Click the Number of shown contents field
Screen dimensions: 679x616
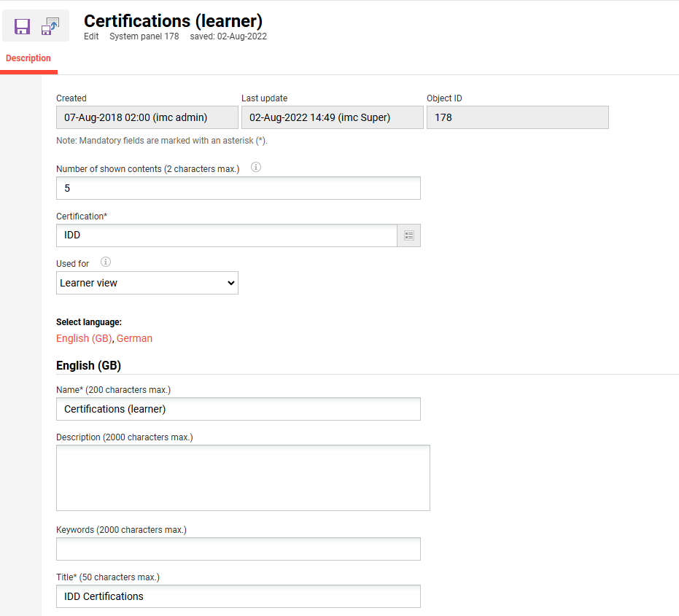click(238, 188)
